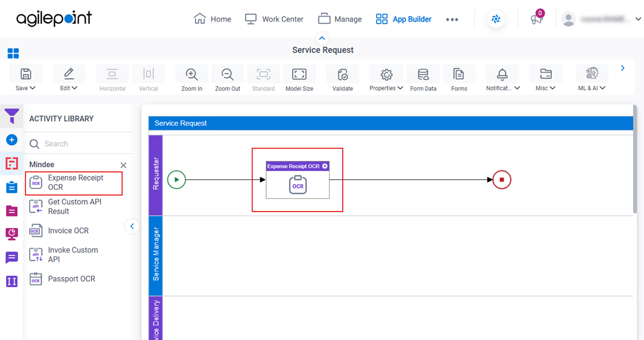Screen dimensions: 644x340
Task: Open the purple presentation chart sidebar icon
Action: [12, 234]
